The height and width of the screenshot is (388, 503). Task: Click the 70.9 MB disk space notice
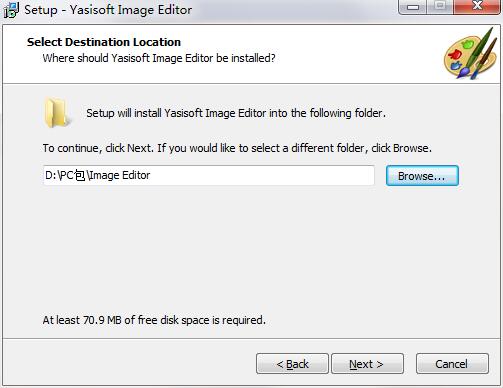click(154, 320)
